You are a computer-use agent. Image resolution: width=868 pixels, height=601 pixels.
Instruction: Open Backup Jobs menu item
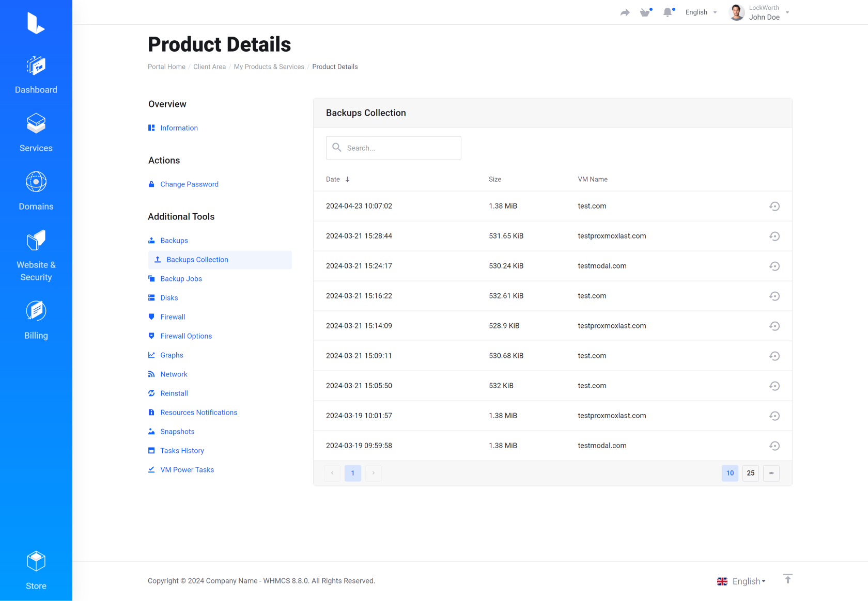181,279
